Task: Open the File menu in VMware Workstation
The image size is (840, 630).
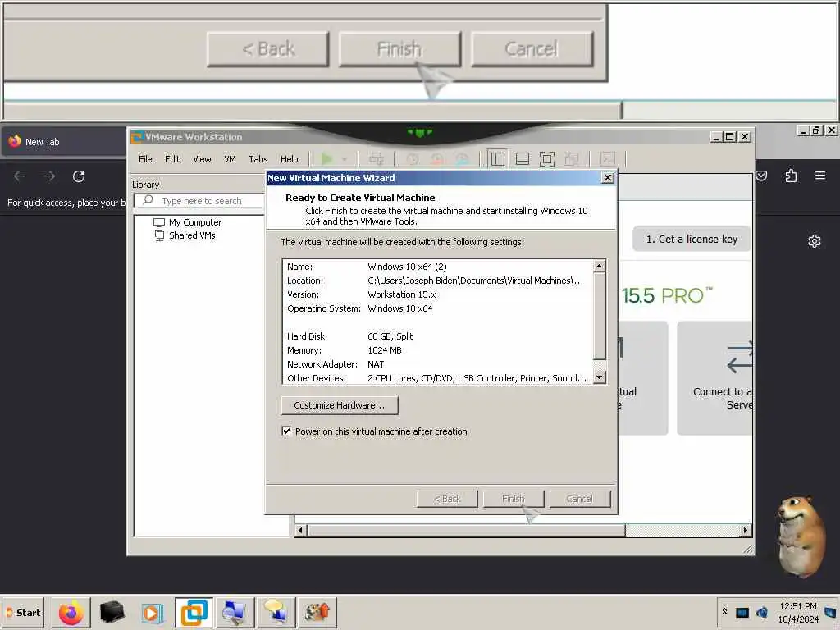Action: click(x=145, y=159)
